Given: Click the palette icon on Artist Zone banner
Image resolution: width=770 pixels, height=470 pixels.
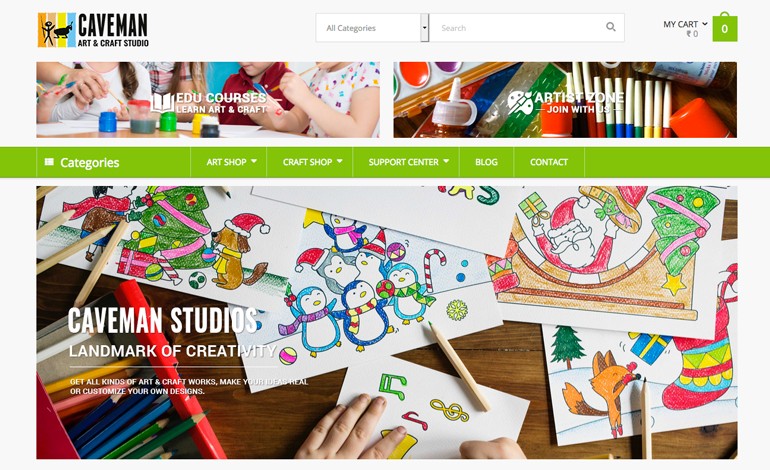Looking at the screenshot, I should pyautogui.click(x=520, y=103).
